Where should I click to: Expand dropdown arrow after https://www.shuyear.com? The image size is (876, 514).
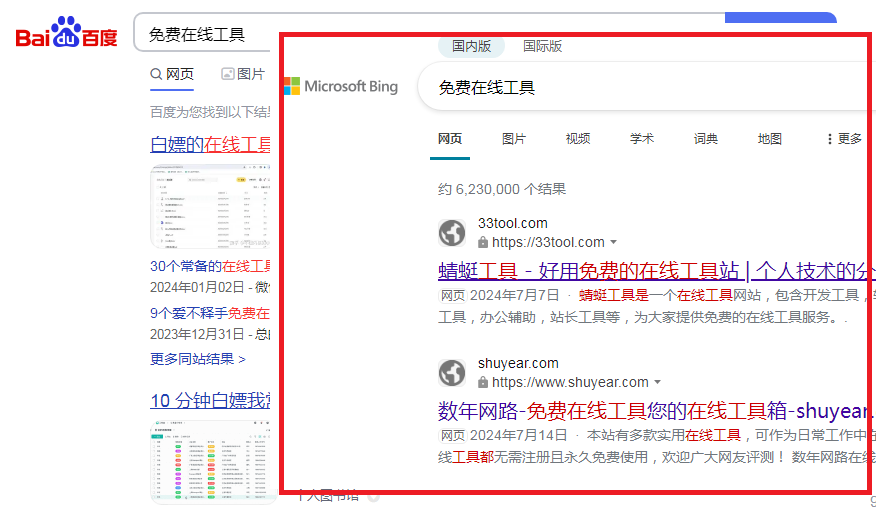point(657,383)
